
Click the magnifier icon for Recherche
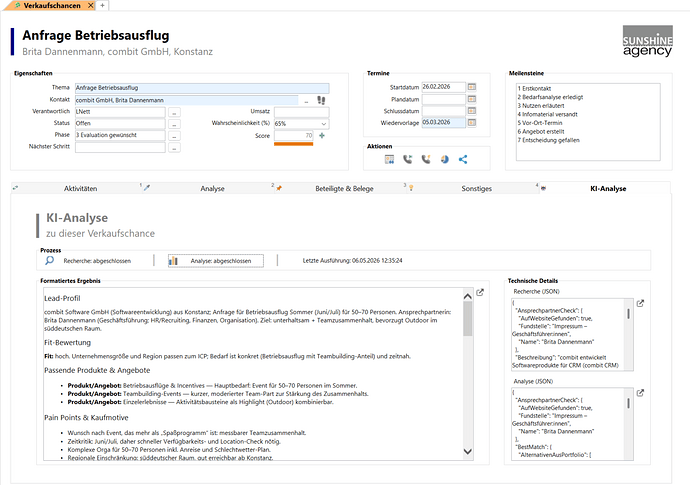[50, 261]
